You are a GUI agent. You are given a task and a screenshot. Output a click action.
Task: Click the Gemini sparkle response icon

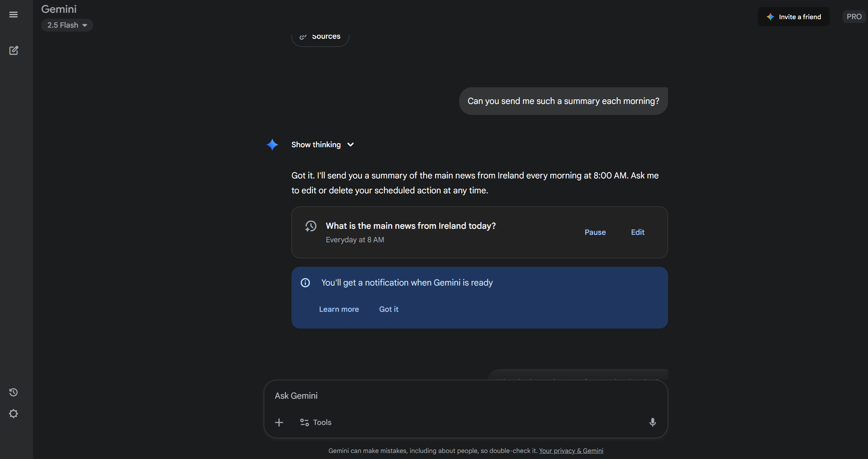point(272,145)
